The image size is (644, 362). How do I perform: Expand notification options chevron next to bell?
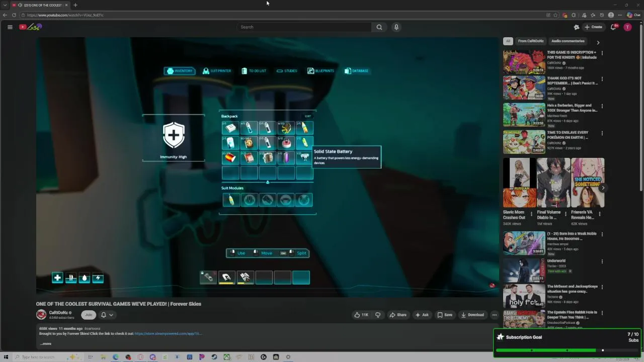111,315
